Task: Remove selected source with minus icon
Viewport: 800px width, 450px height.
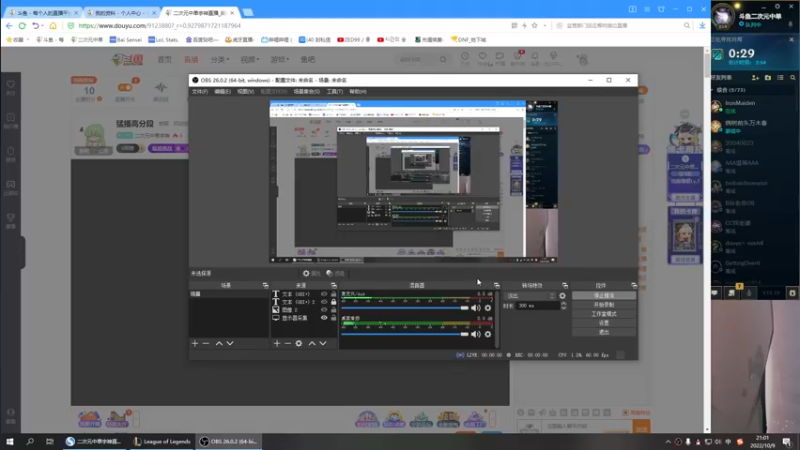Action: coord(288,343)
